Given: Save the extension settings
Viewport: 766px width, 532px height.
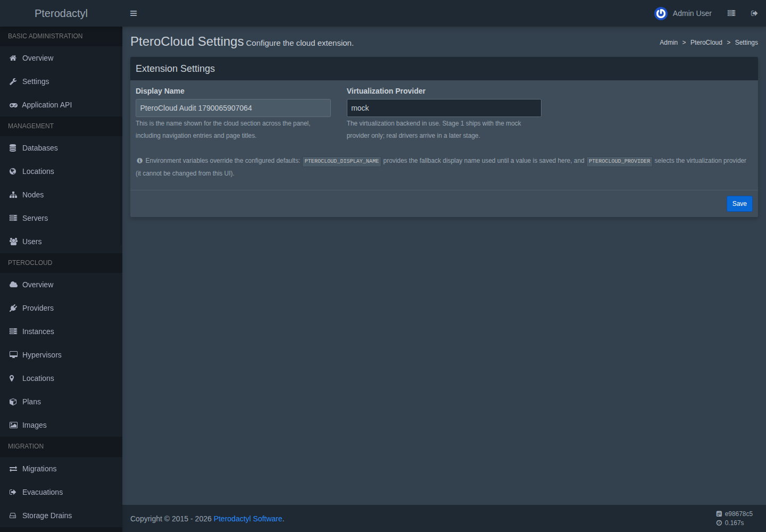Looking at the screenshot, I should [x=739, y=204].
